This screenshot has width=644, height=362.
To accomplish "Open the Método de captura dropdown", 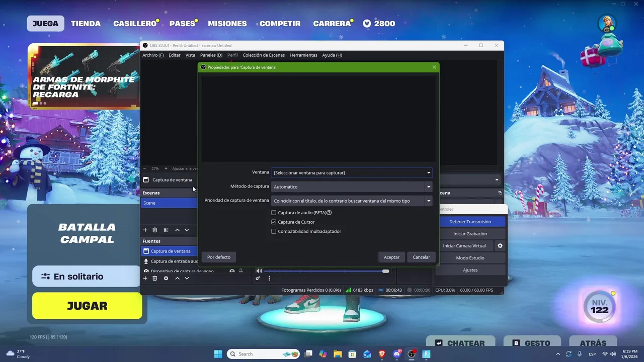I will coord(352,187).
